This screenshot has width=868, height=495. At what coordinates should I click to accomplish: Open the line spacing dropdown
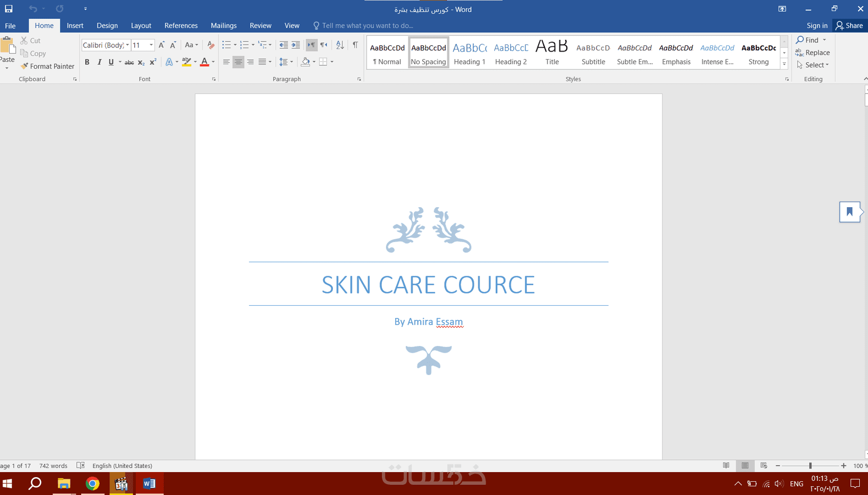(x=286, y=62)
